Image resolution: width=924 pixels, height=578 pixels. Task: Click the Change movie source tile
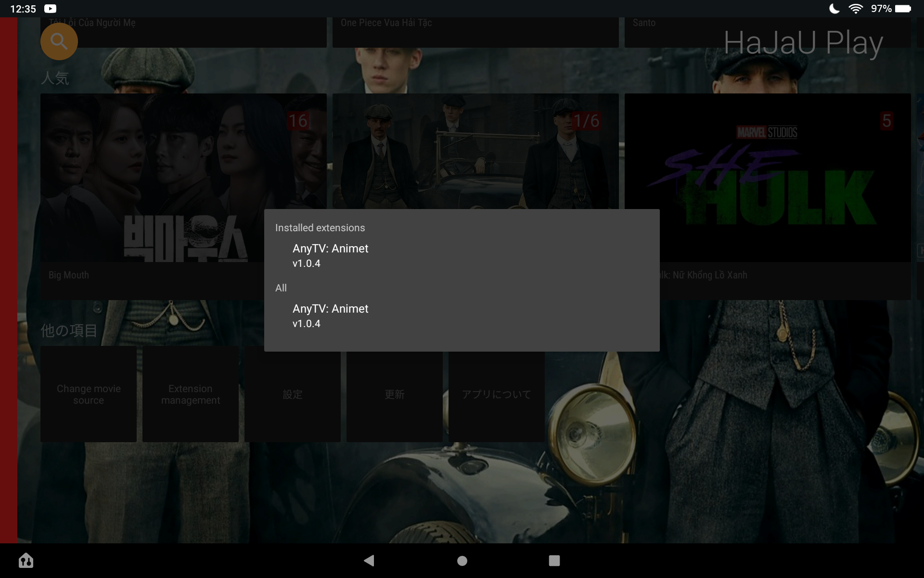point(89,394)
